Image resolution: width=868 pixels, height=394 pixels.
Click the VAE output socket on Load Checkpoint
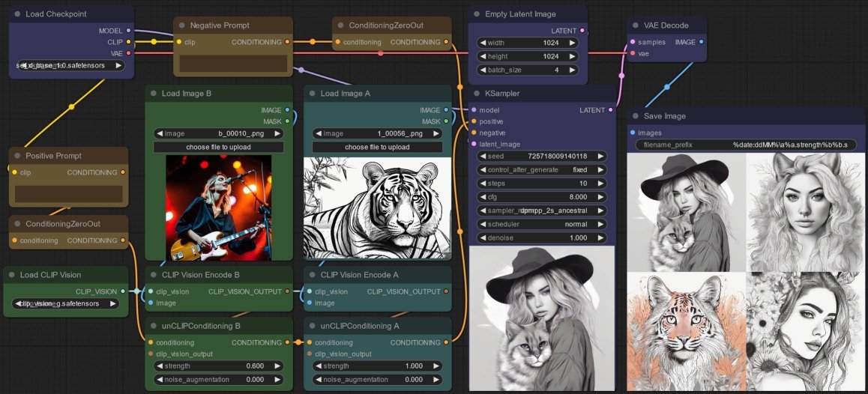tap(128, 53)
